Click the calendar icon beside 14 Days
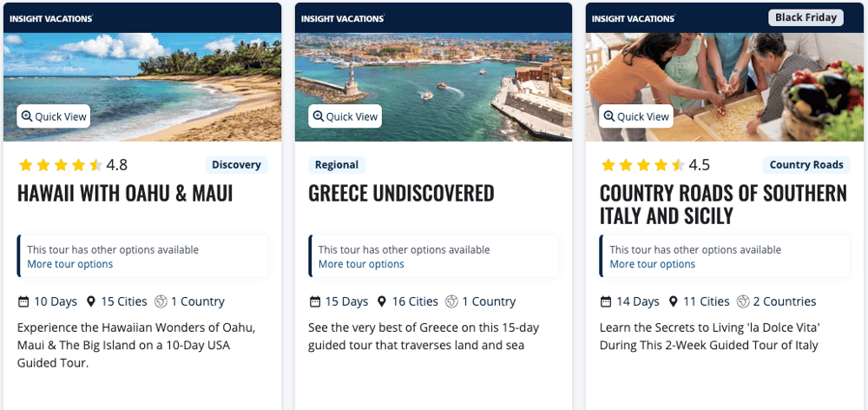868x410 pixels. [607, 301]
